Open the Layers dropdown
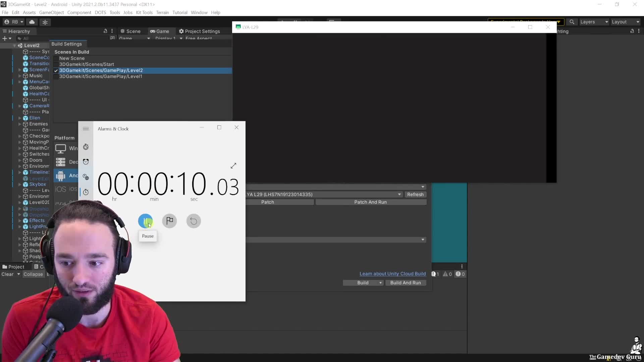This screenshot has height=362, width=644. click(594, 22)
